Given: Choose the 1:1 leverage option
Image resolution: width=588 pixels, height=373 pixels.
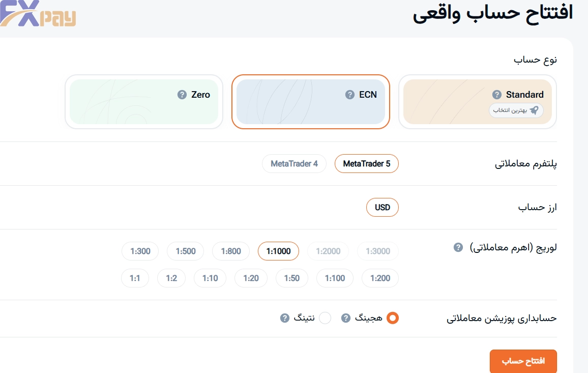Looking at the screenshot, I should pyautogui.click(x=135, y=278).
